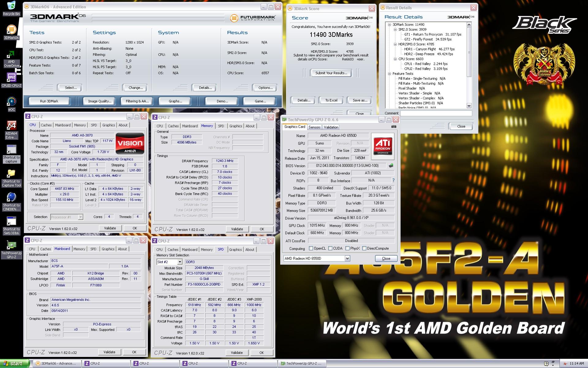
Task: Click the Filtering & AA button
Action: [x=137, y=101]
